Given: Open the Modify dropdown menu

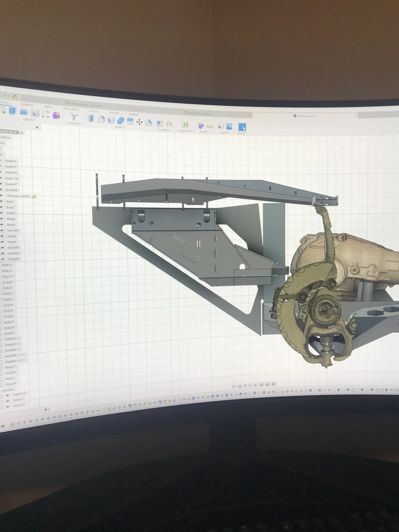Looking at the screenshot, I should [x=120, y=127].
